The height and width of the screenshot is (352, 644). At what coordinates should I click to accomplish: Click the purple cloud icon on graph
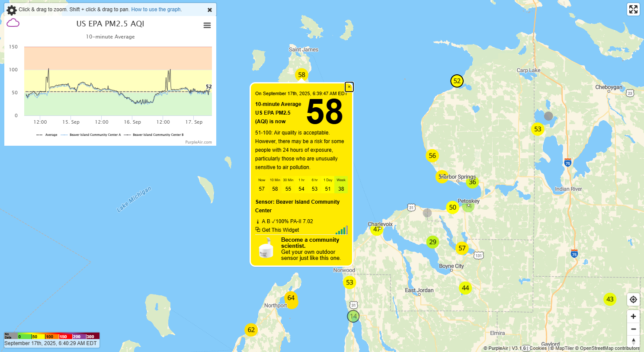click(x=13, y=23)
